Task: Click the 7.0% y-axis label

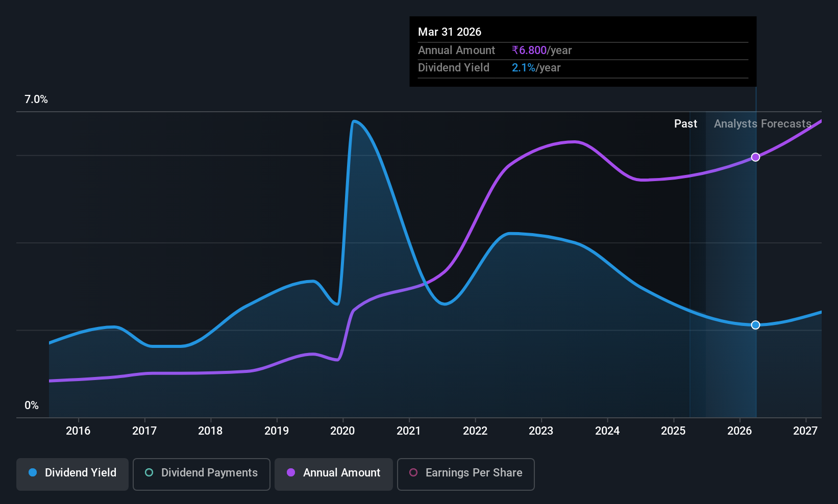Action: click(36, 99)
